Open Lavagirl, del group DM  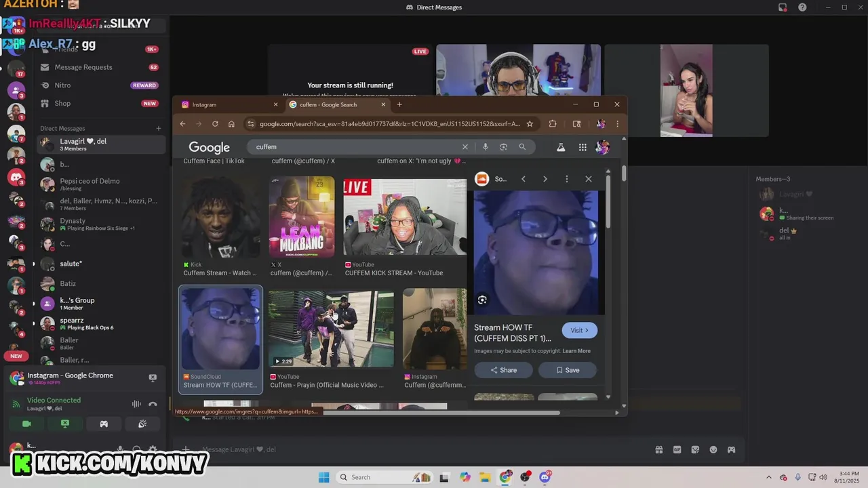(x=100, y=144)
